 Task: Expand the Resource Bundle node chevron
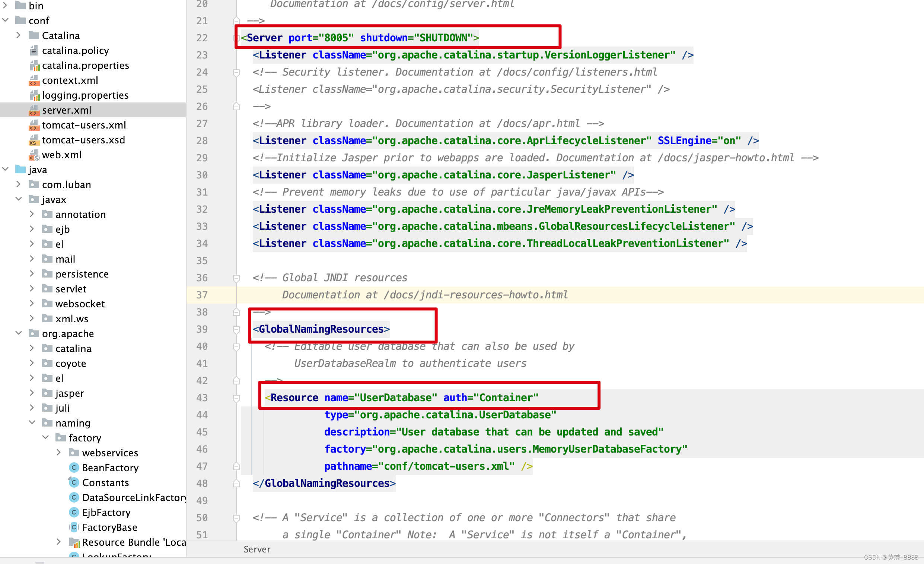pyautogui.click(x=59, y=542)
